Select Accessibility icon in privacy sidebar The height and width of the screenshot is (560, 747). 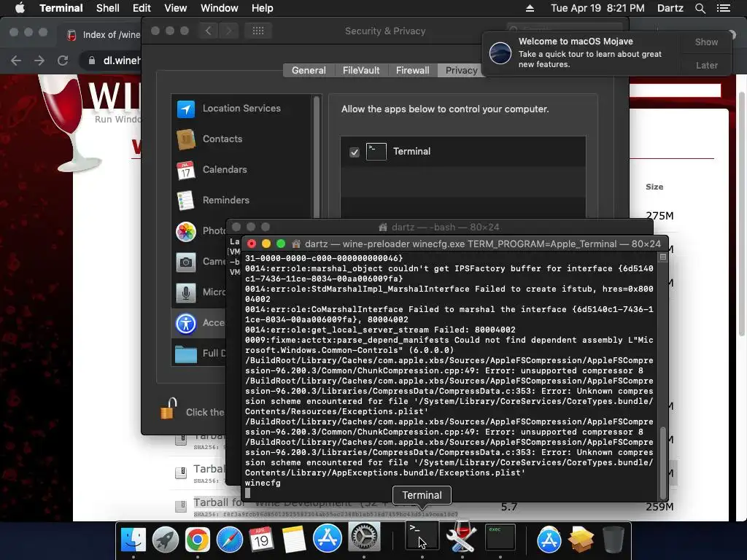(x=186, y=323)
